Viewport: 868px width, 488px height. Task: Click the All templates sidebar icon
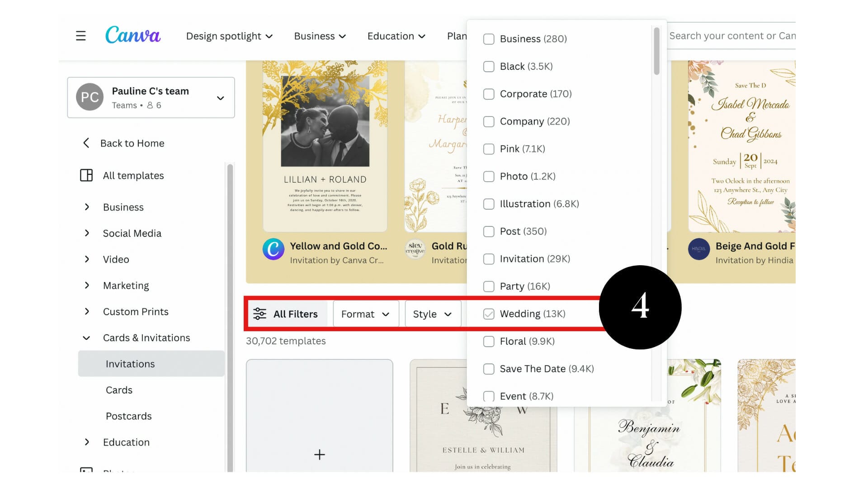(86, 175)
